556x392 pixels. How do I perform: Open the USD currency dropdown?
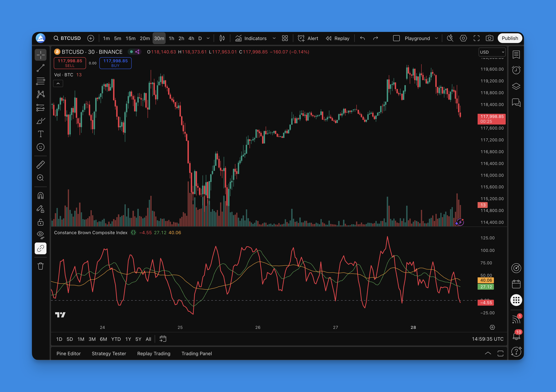pos(492,52)
